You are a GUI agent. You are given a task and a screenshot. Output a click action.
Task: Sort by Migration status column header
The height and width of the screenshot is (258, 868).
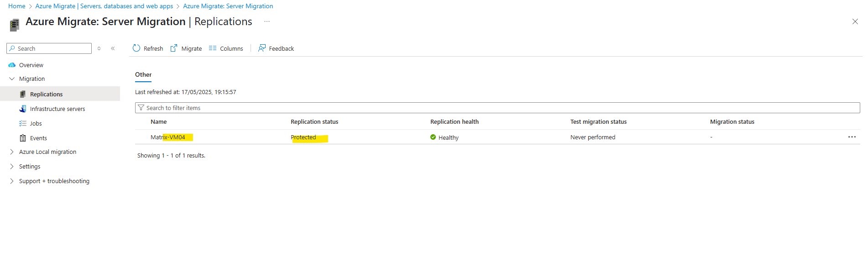[732, 121]
